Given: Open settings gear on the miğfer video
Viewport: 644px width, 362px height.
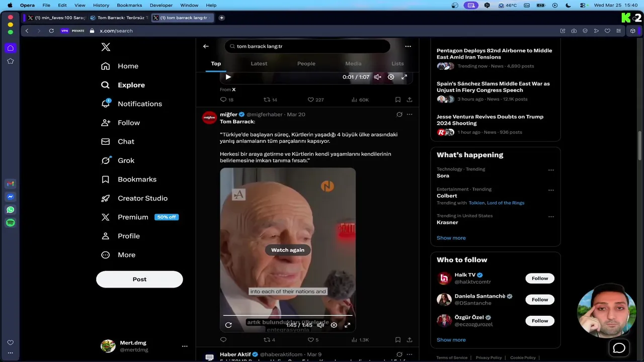Looking at the screenshot, I should 334,325.
